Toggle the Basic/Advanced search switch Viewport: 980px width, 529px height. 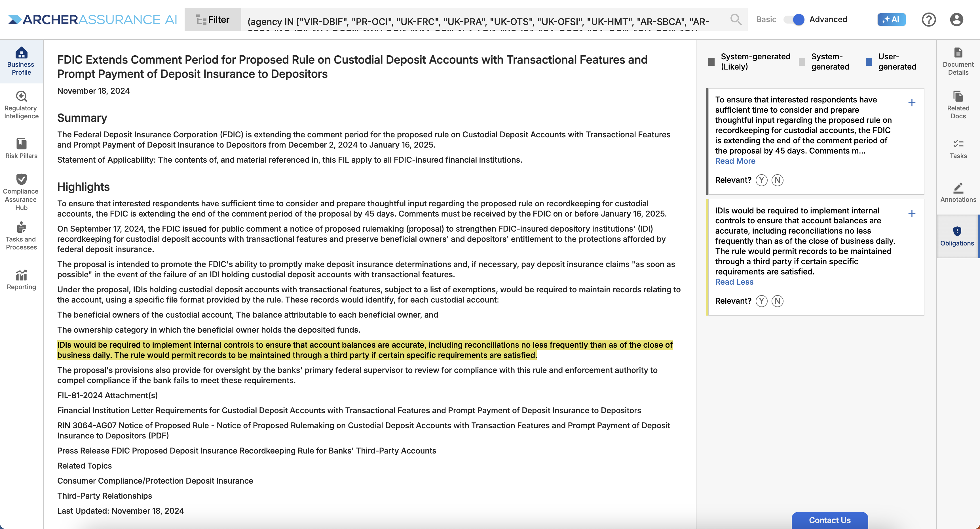click(794, 19)
